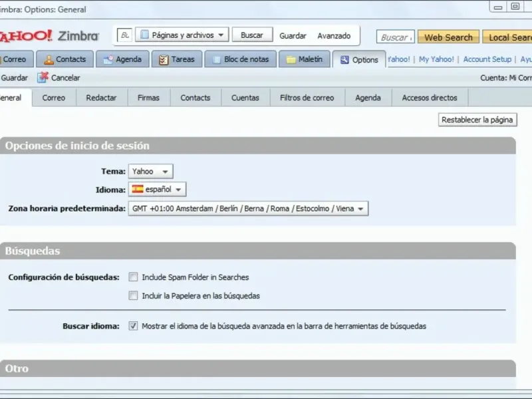Viewport: 532px width, 399px height.
Task: Click the Otro section header
Action: click(258, 368)
